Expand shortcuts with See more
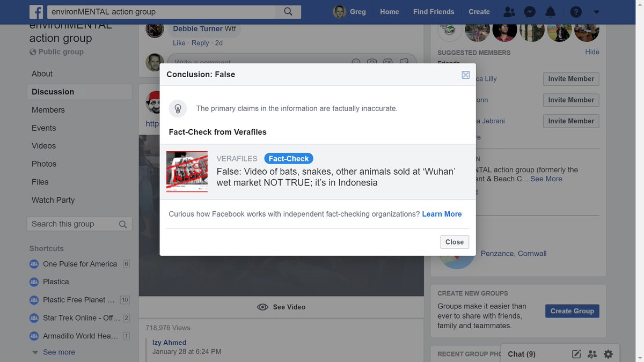Screen dimensions: 644x362 click(59, 352)
